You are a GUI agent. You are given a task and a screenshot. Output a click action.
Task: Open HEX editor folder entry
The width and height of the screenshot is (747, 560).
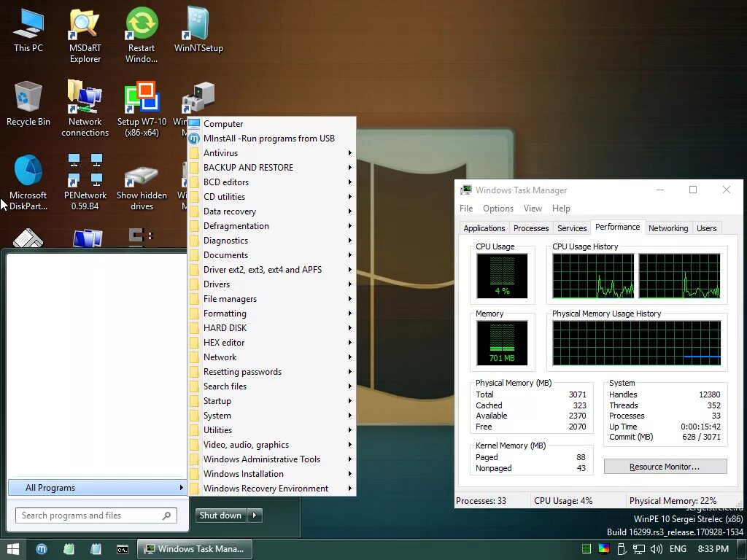(x=271, y=343)
